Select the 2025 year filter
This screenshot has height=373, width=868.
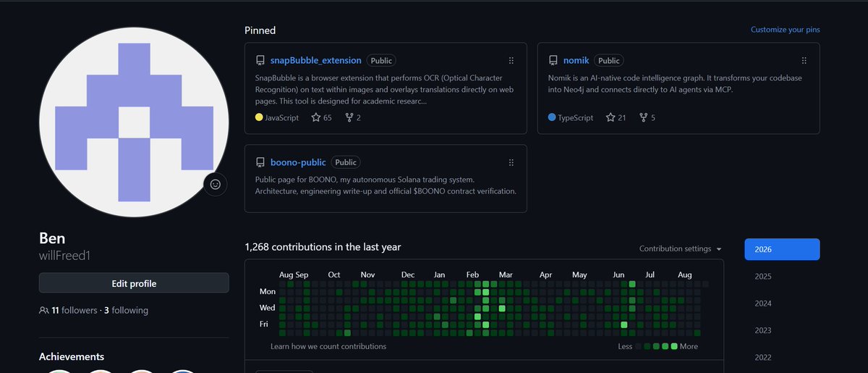782,276
